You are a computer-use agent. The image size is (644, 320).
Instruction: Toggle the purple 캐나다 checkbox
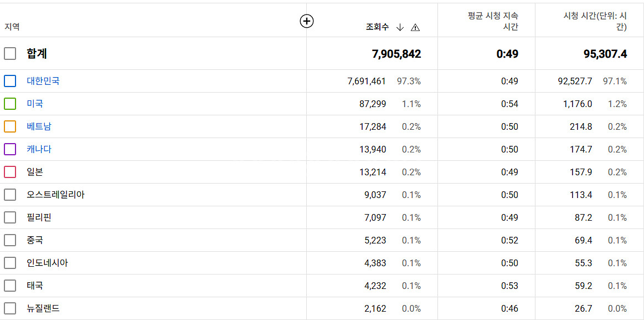tap(10, 149)
